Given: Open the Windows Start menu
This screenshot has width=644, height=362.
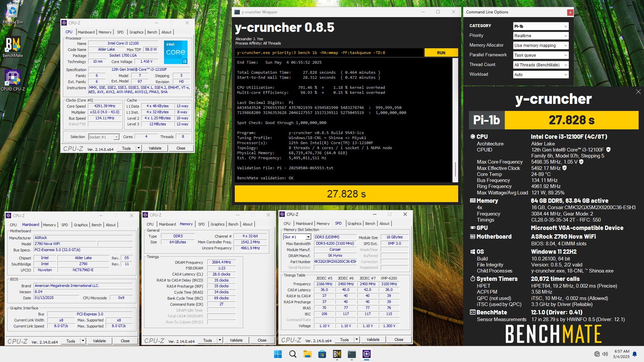Looking at the screenshot, I should (x=278, y=354).
